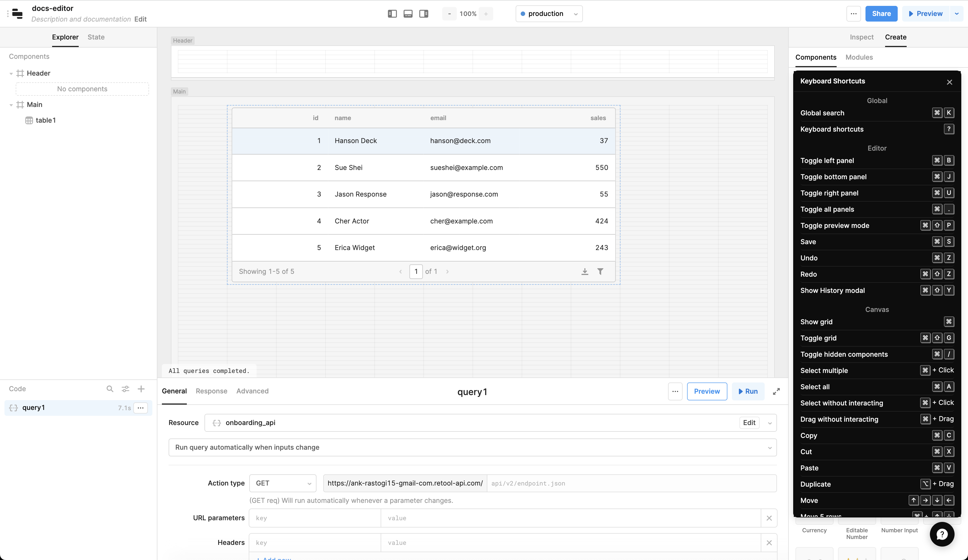The image size is (968, 560).
Task: Remove the URL parameters row
Action: [769, 518]
